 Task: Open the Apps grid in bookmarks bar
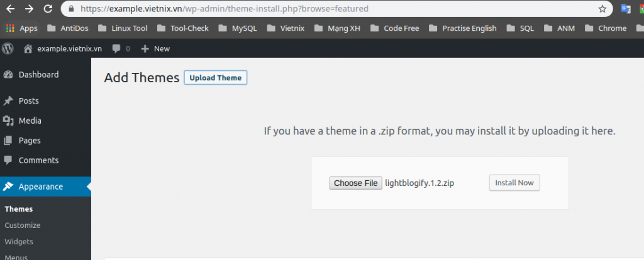(x=22, y=28)
